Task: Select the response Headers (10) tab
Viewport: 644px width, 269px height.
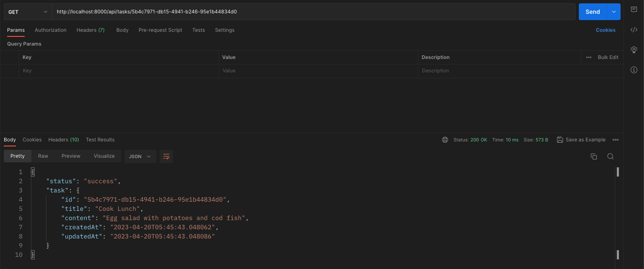Action: coord(64,140)
